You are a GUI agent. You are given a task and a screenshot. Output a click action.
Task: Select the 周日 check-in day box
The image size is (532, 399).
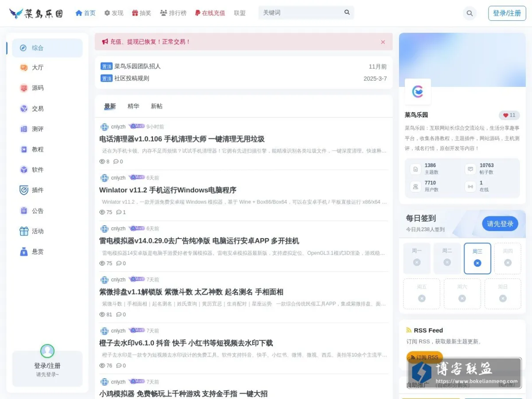503,294
